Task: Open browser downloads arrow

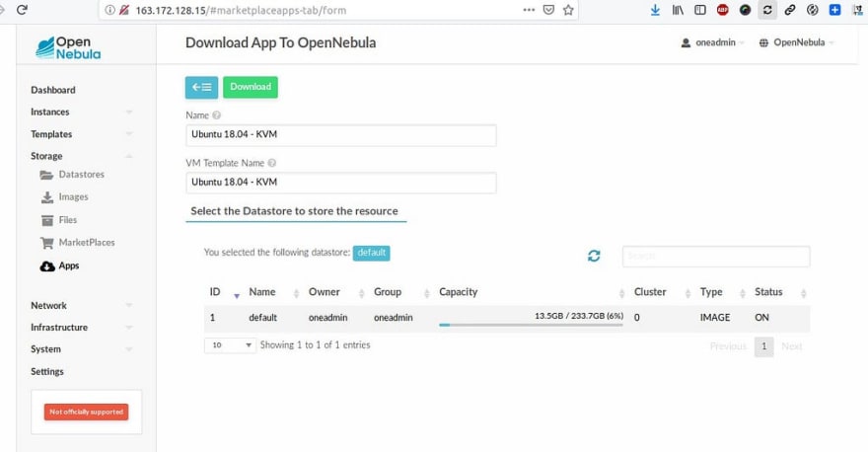Action: tap(655, 10)
